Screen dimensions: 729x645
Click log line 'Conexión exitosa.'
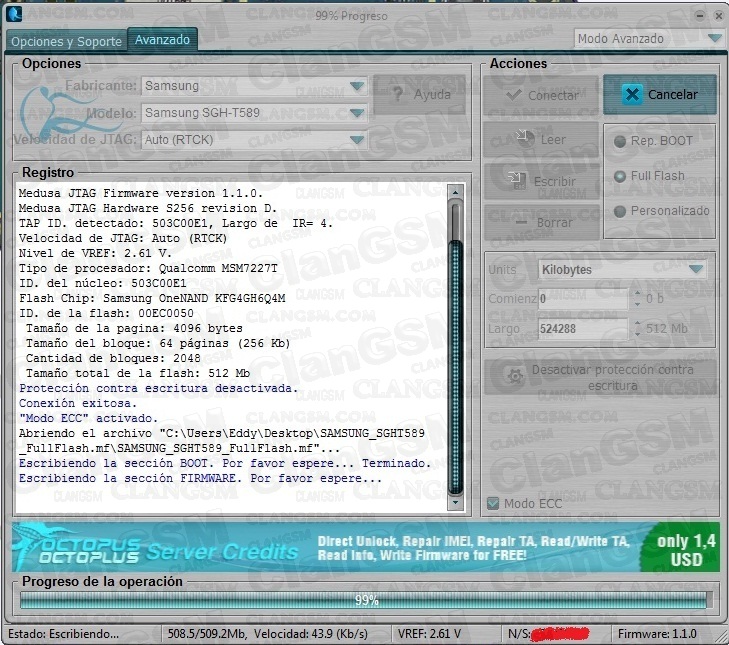[78, 403]
